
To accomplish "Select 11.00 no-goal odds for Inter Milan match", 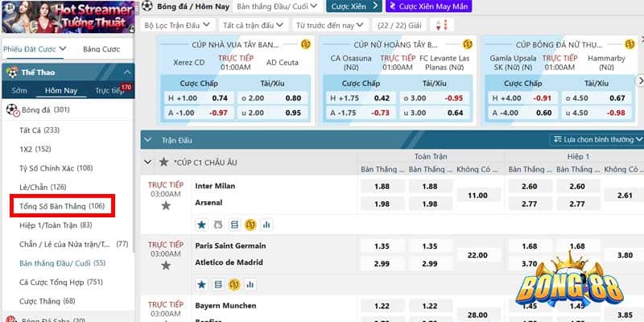I will click(477, 196).
